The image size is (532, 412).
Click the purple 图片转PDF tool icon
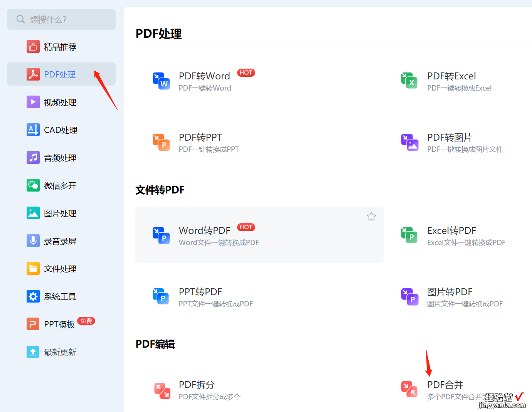410,297
